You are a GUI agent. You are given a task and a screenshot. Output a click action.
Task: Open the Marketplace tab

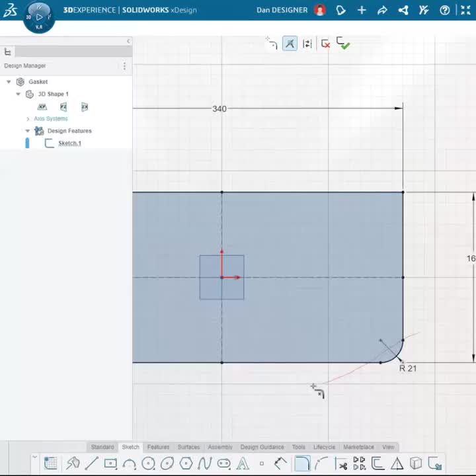tap(358, 447)
